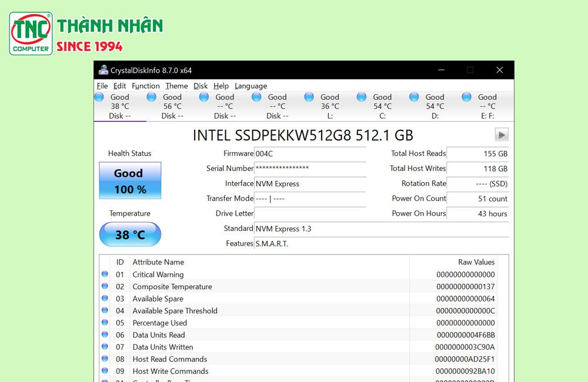Open the File menu
Image resolution: width=588 pixels, height=382 pixels.
tap(102, 86)
